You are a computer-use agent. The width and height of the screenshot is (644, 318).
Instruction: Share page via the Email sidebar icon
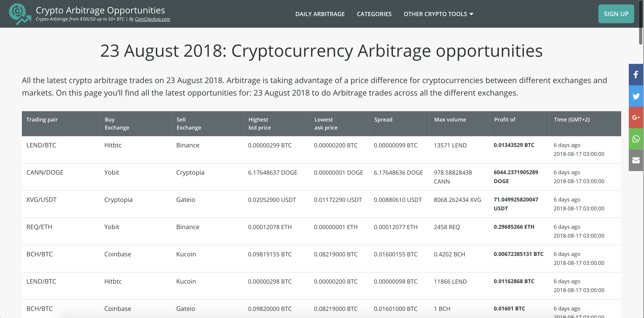(x=636, y=160)
